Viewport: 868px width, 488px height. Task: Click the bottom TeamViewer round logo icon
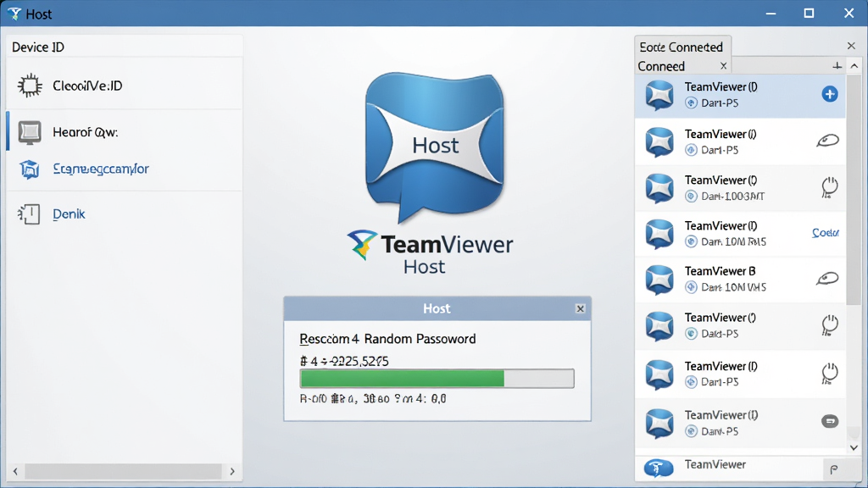tap(658, 468)
